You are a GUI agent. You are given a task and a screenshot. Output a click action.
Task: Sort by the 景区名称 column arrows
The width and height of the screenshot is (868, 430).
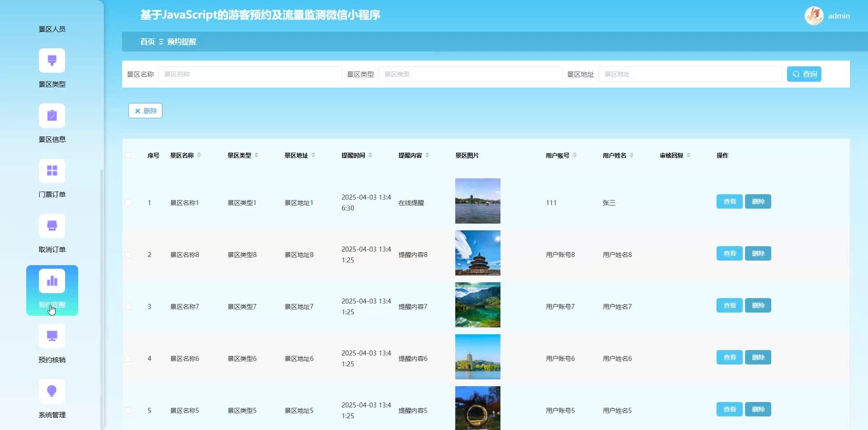point(199,155)
